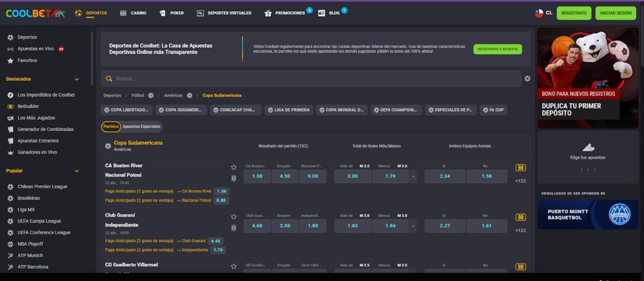Switch to the Partidos tab

pos(111,127)
